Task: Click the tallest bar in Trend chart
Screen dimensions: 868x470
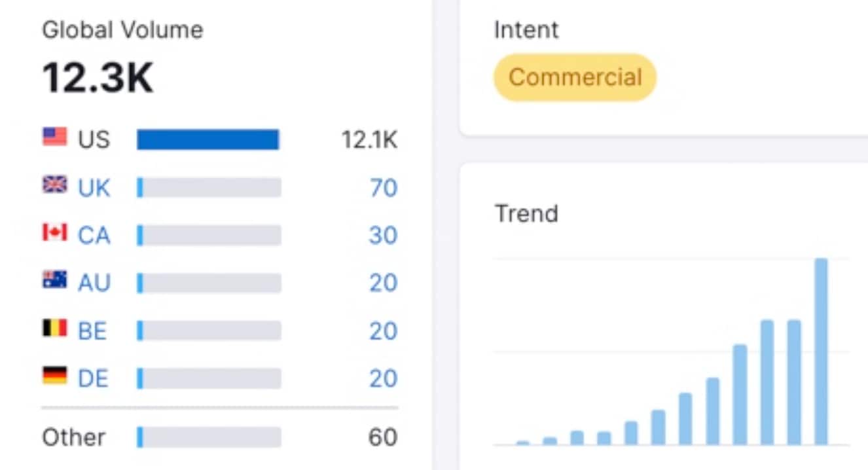Action: click(821, 352)
